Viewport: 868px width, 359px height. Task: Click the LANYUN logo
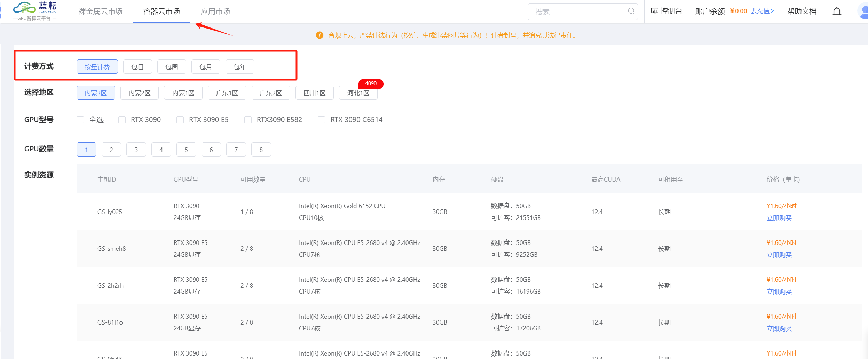[35, 11]
